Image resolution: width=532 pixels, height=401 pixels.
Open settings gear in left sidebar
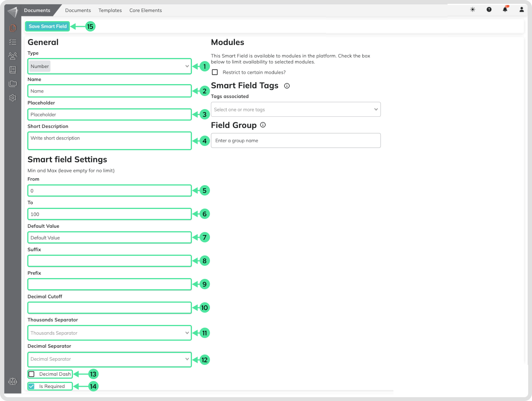pyautogui.click(x=13, y=98)
